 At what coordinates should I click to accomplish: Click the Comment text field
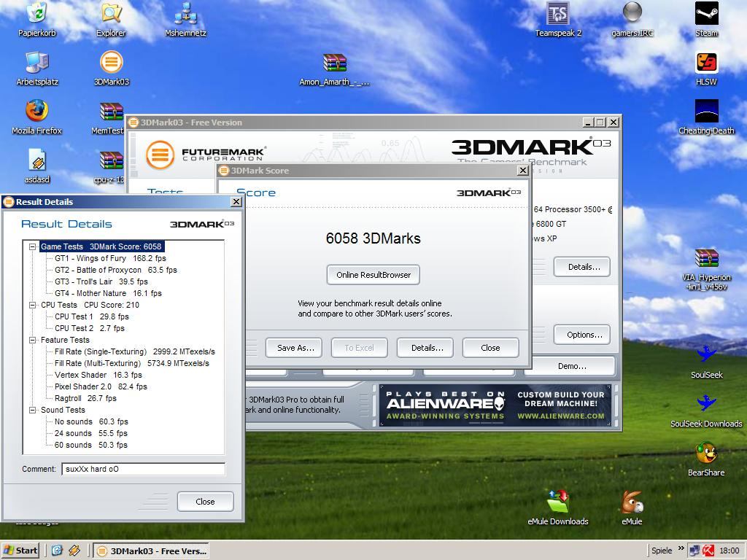pos(144,469)
